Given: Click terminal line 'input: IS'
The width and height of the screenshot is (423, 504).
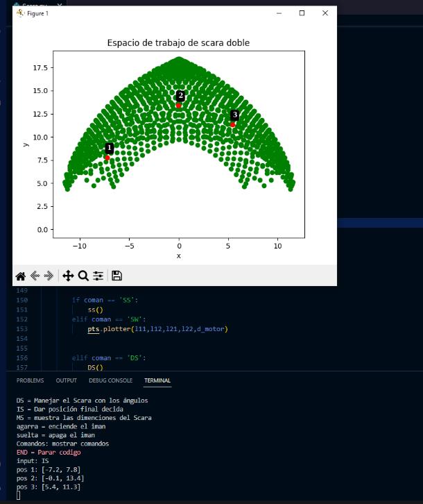Looking at the screenshot, I should (x=33, y=461).
